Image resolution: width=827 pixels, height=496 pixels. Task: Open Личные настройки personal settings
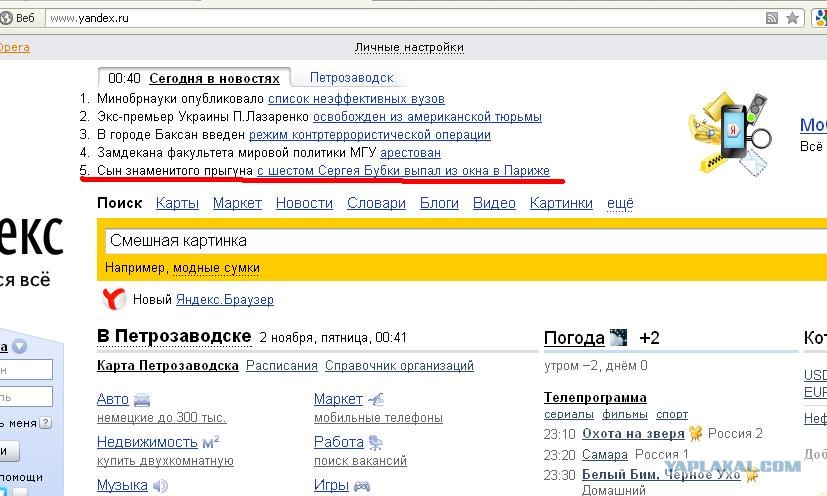point(409,47)
